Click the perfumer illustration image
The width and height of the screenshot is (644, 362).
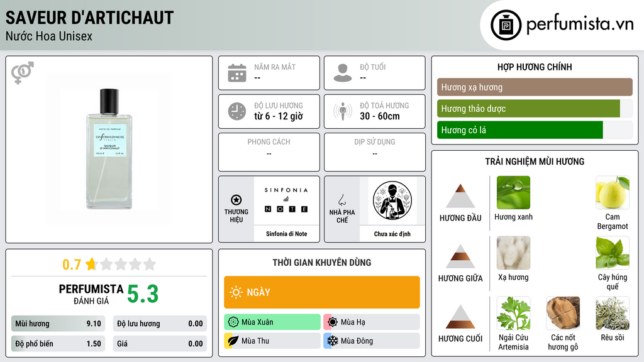tap(392, 200)
